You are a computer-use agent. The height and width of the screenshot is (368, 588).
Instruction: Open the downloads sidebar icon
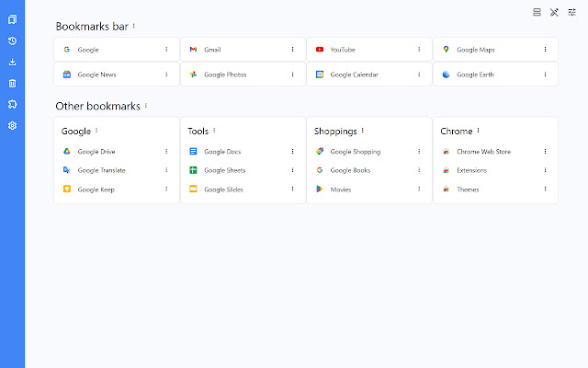point(12,62)
